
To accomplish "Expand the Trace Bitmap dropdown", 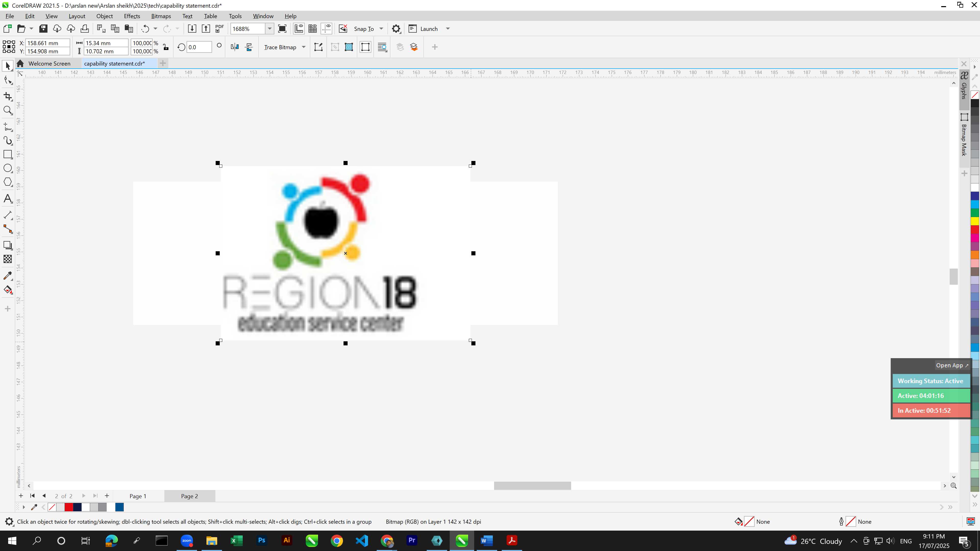I will point(304,47).
